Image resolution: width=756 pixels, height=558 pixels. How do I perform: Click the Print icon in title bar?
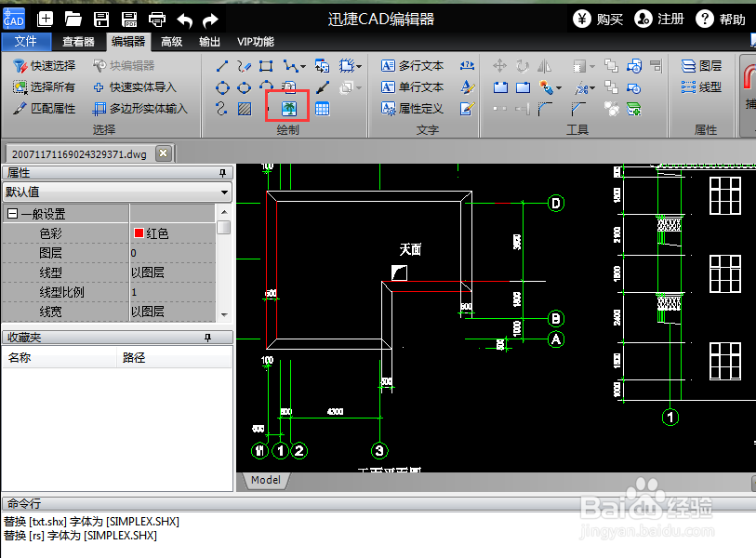[x=157, y=20]
